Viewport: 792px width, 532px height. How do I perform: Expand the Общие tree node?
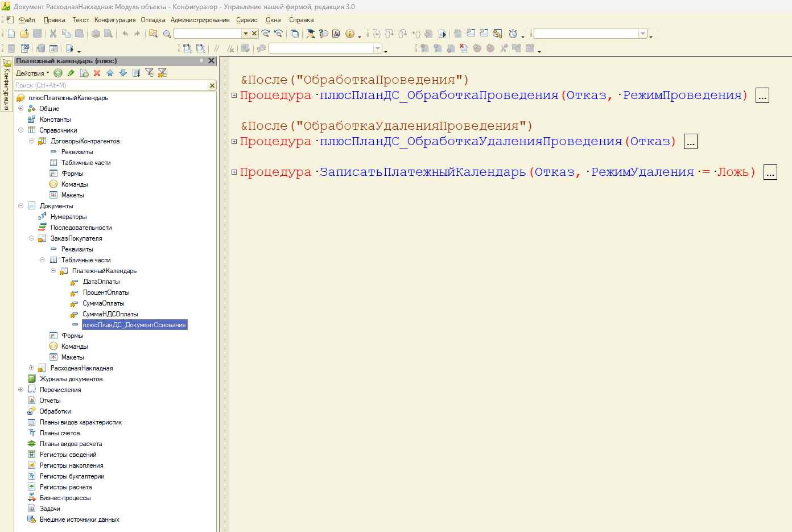coord(20,109)
